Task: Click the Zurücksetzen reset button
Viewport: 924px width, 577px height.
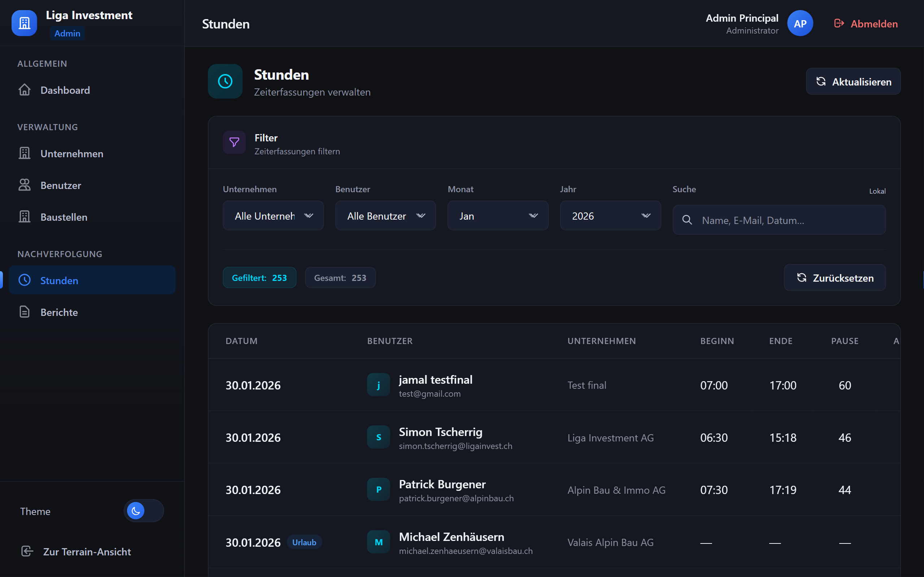Action: click(x=834, y=278)
